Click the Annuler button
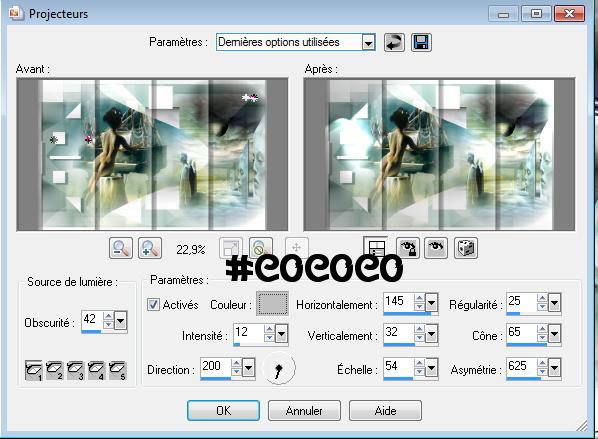The height and width of the screenshot is (439, 598). point(304,410)
